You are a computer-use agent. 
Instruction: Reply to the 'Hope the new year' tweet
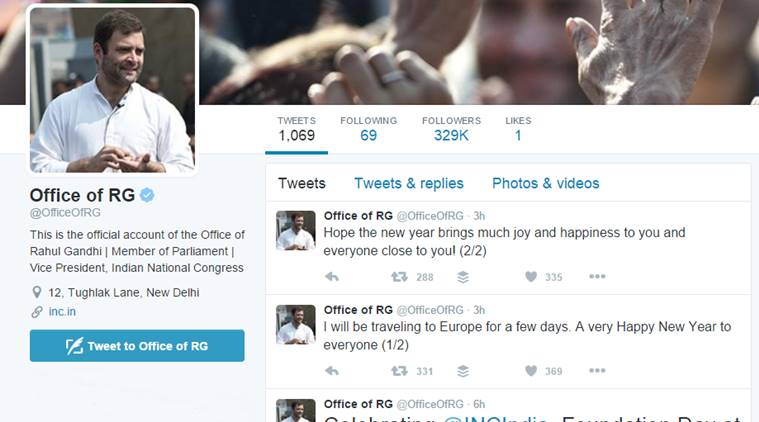point(332,277)
